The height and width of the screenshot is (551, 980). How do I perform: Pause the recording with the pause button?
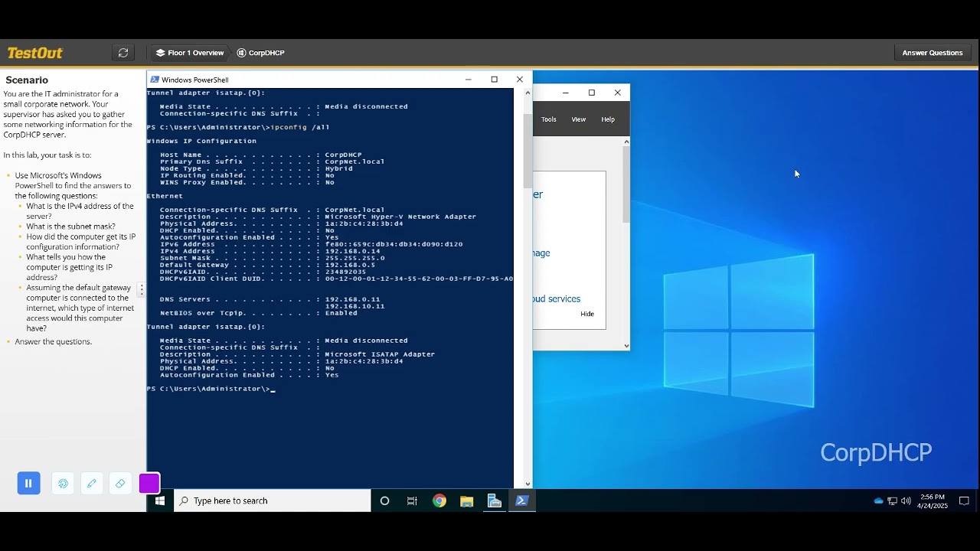[28, 483]
